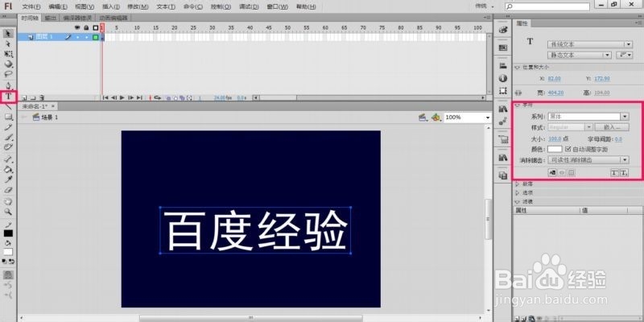Image resolution: width=644 pixels, height=322 pixels.
Task: Click the white fill color swatch
Action: click(8, 252)
